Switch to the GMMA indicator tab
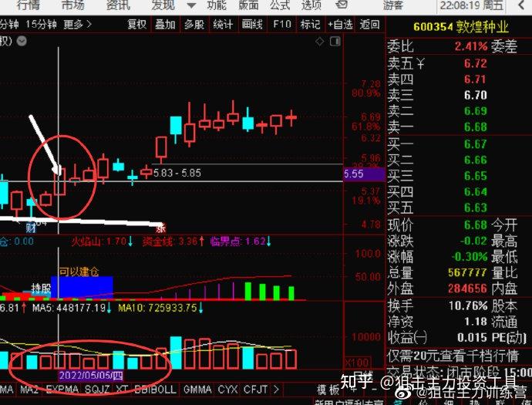Image resolution: width=532 pixels, height=405 pixels. (x=197, y=390)
